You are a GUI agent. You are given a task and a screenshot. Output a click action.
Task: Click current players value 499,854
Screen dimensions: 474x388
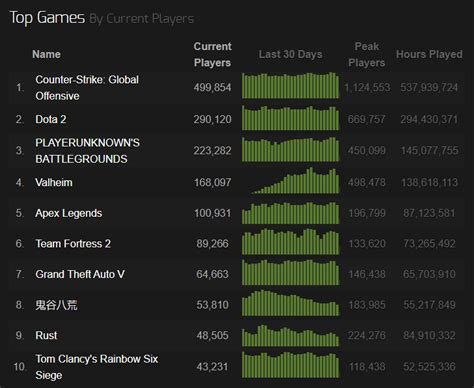[x=212, y=88]
